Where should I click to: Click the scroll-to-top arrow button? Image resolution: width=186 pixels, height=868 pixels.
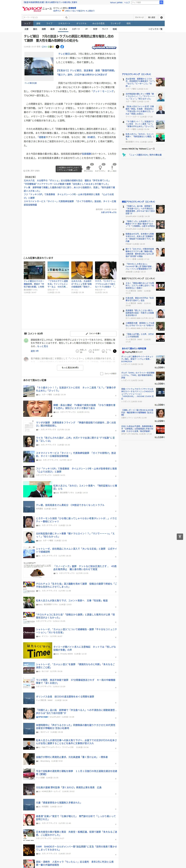pos(180,536)
